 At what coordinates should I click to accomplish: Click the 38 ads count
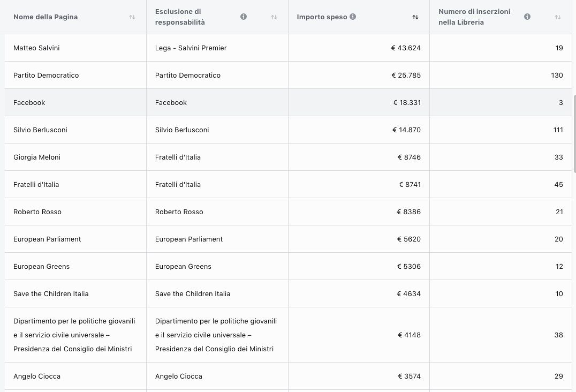tap(558, 335)
